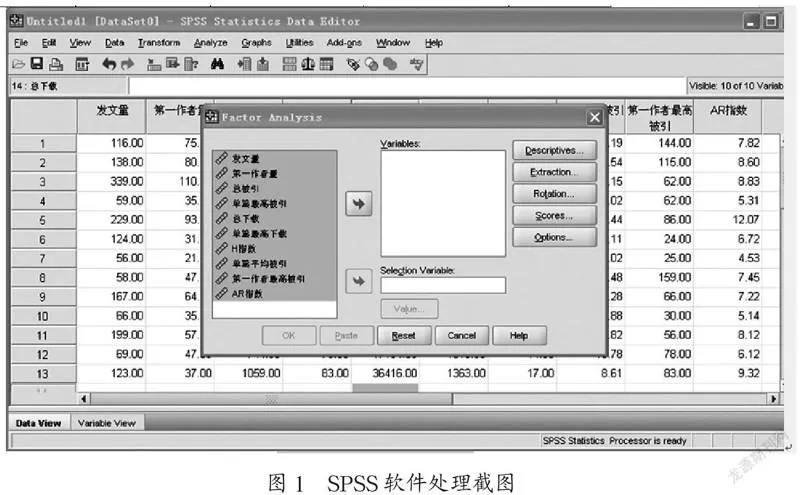Select variable H指数 in the source list

[274, 249]
